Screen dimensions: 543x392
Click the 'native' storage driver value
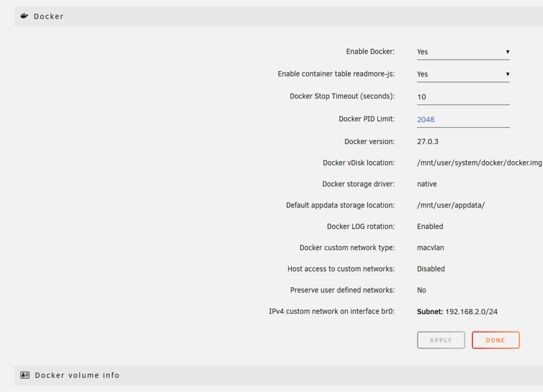tap(427, 184)
